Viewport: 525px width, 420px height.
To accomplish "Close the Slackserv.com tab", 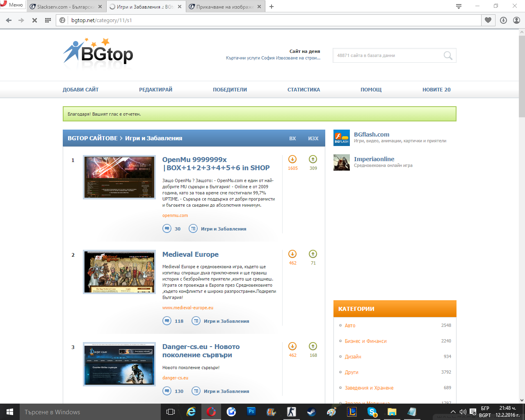I will 100,7.
